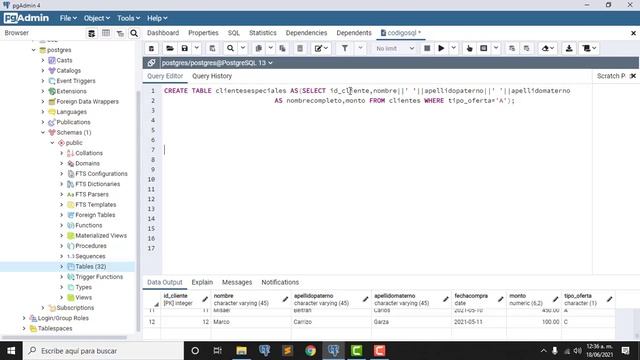Collapse the postgres database node
The height and width of the screenshot is (360, 640).
34,50
